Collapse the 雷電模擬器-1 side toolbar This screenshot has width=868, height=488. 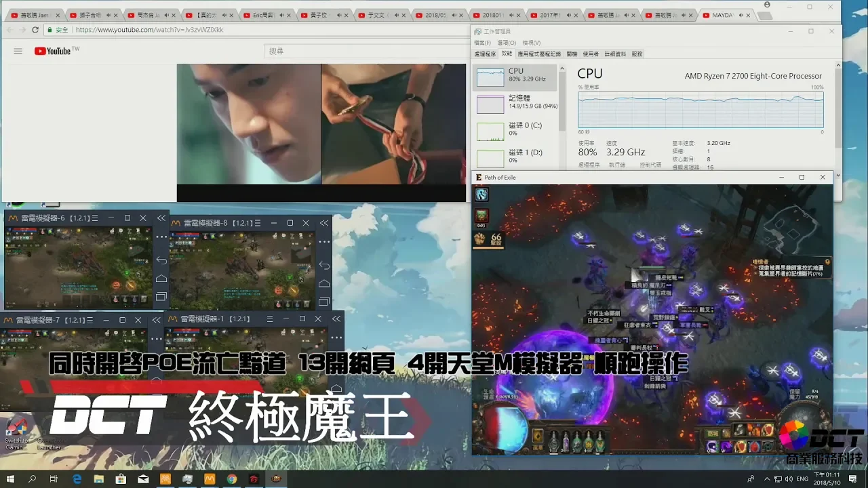click(x=336, y=319)
